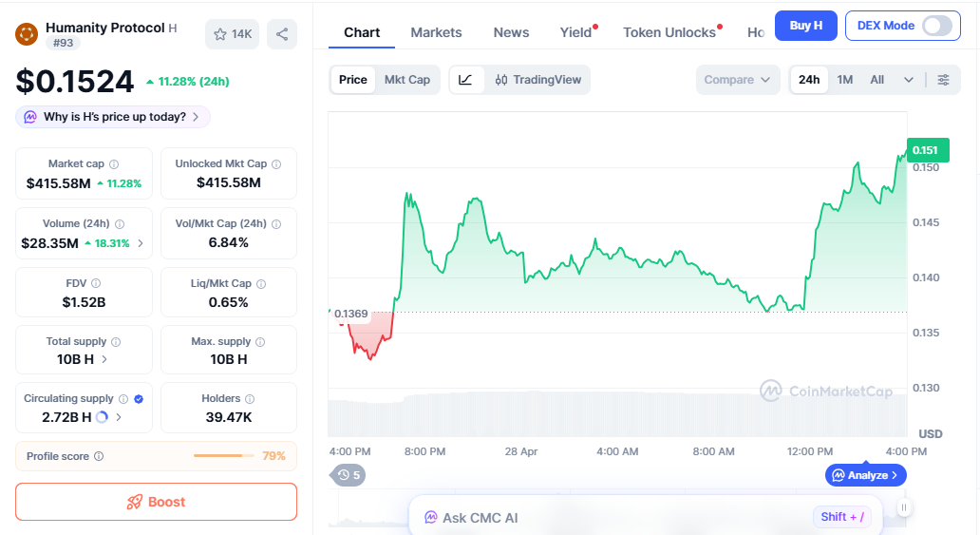Click the 39.47K holders value
This screenshot has width=980, height=535.
229,417
